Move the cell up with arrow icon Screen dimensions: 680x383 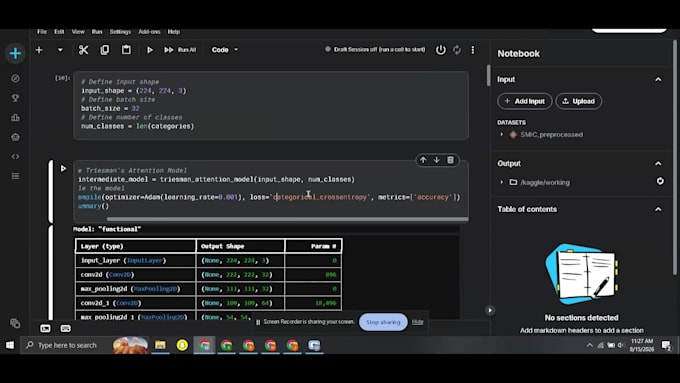[x=423, y=160]
